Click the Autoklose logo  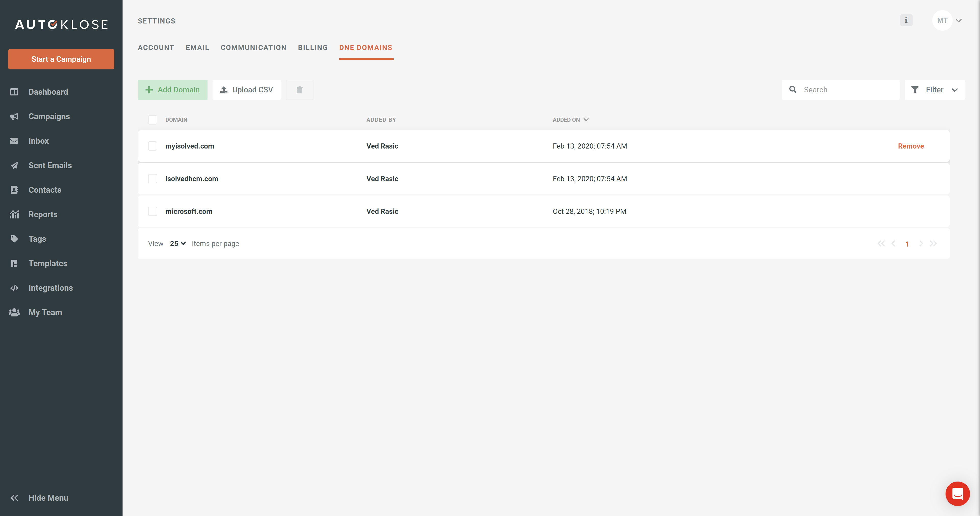tap(61, 25)
